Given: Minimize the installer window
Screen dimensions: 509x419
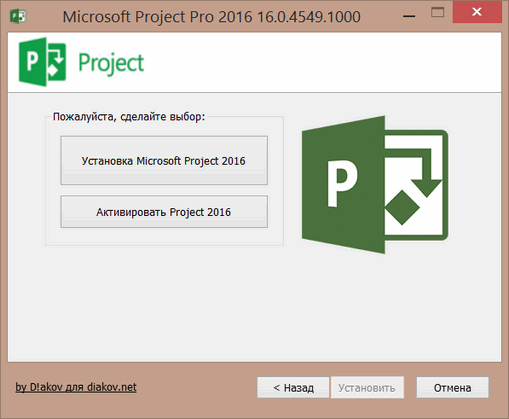Looking at the screenshot, I should click(x=409, y=16).
